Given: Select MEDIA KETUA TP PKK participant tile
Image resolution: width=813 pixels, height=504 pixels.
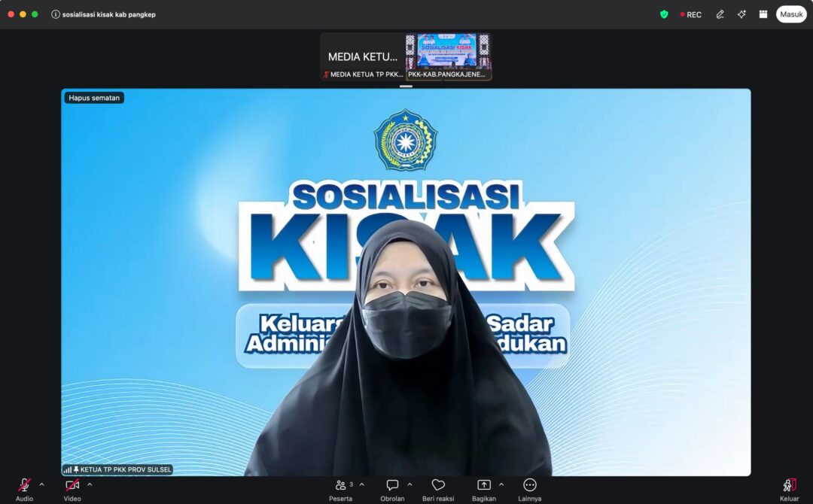Looking at the screenshot, I should click(363, 56).
